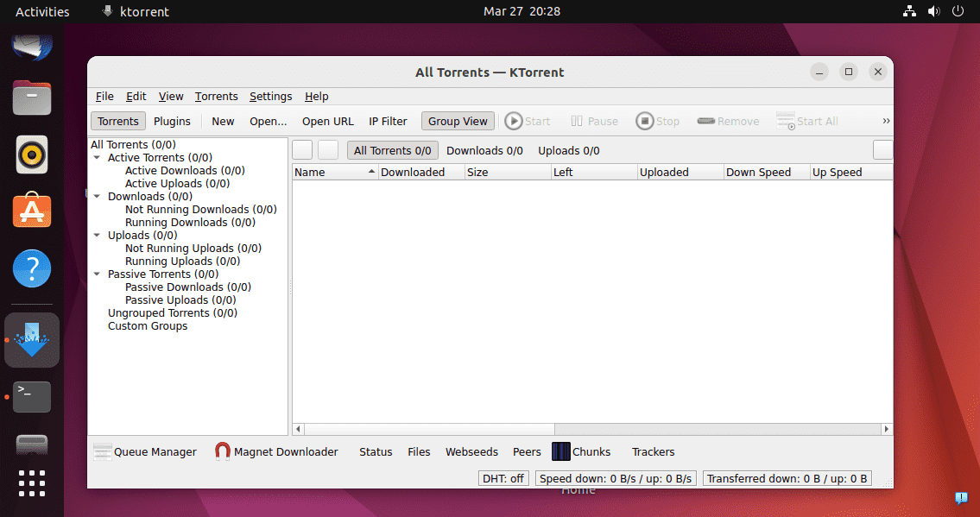Toggle the Torrents toolbar button
Viewport: 980px width, 517px height.
click(x=118, y=121)
